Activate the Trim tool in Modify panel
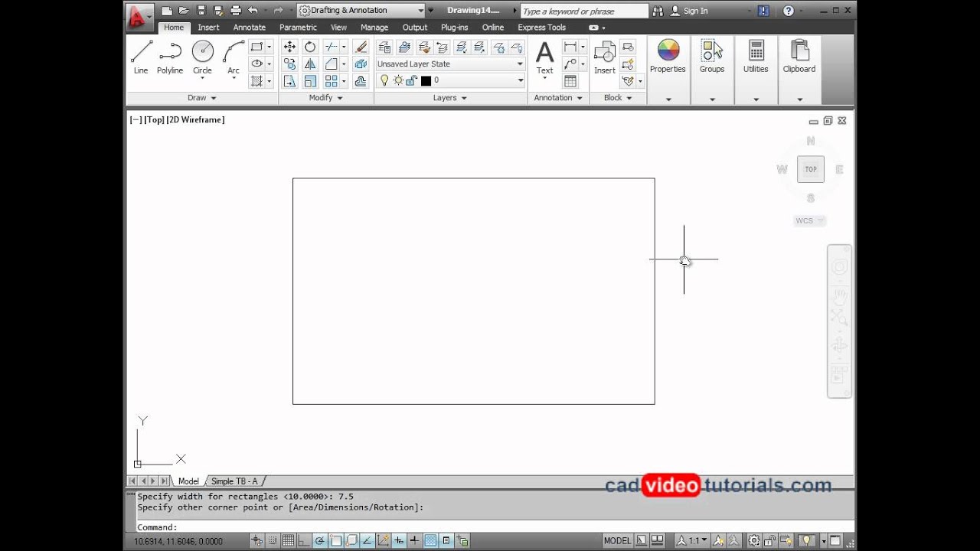This screenshot has height=551, width=980. pyautogui.click(x=331, y=47)
